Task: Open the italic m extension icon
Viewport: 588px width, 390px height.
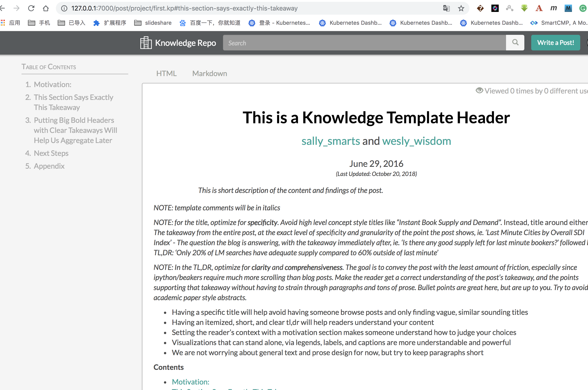Action: click(553, 8)
